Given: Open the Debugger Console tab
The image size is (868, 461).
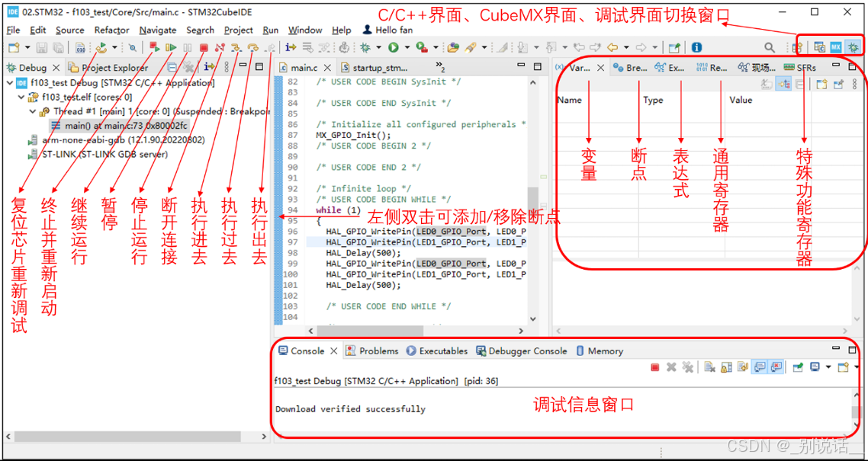Looking at the screenshot, I should tap(522, 351).
